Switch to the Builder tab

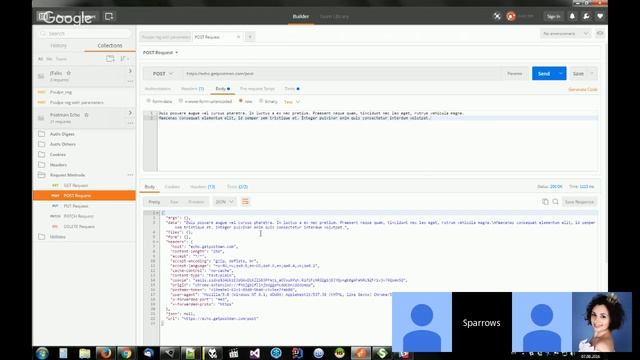tap(301, 16)
